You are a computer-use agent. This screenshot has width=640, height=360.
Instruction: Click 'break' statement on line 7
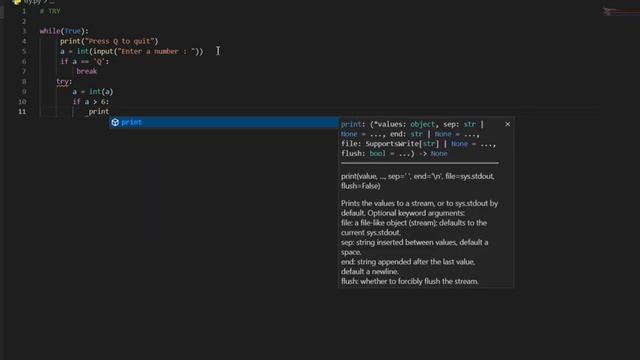87,71
